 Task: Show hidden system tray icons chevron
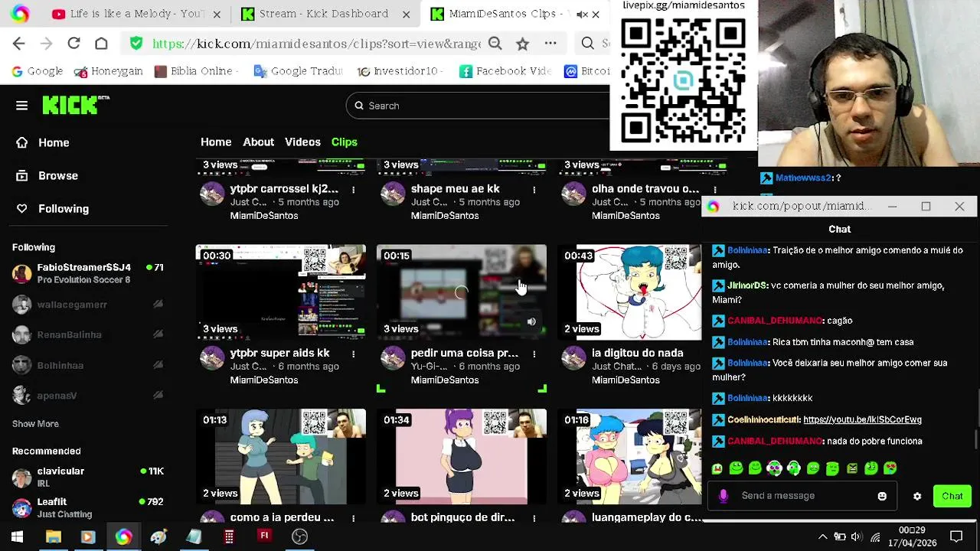(x=822, y=536)
